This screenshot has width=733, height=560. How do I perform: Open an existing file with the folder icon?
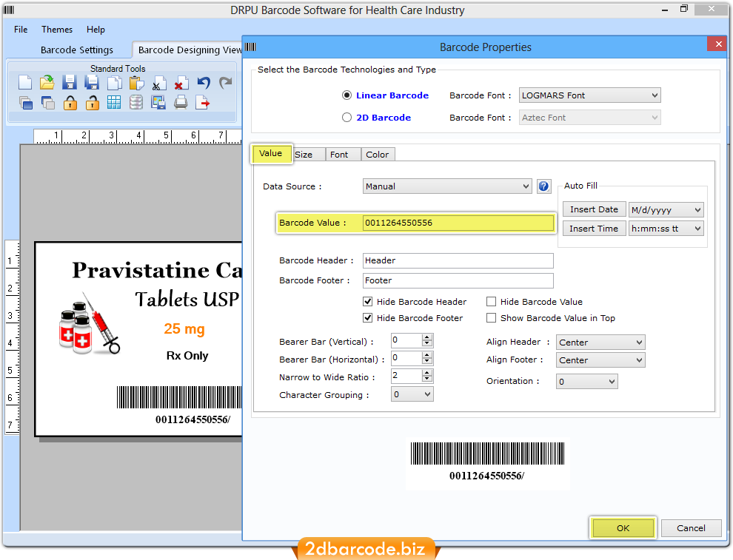[x=47, y=83]
